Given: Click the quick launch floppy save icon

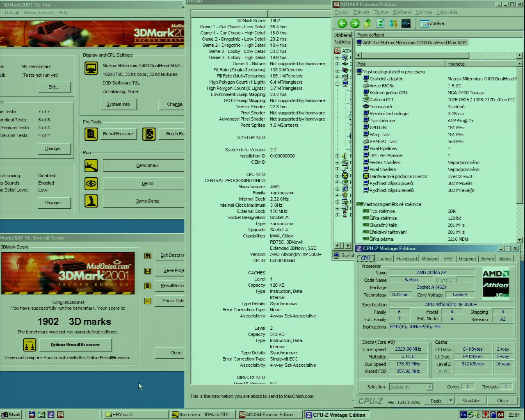Looking at the screenshot, I should (32, 415).
